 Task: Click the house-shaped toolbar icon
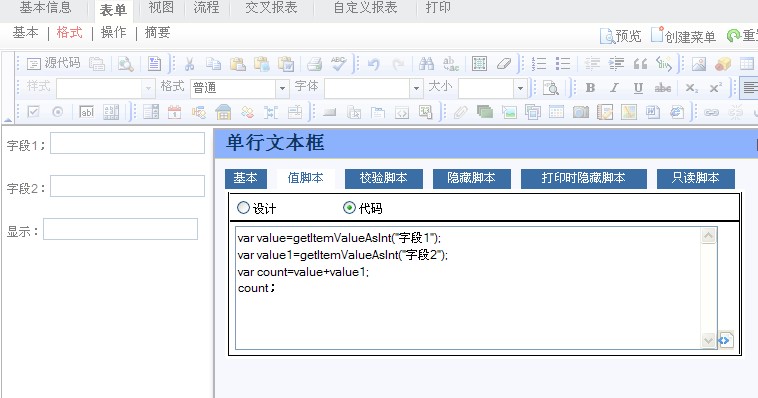[223, 112]
